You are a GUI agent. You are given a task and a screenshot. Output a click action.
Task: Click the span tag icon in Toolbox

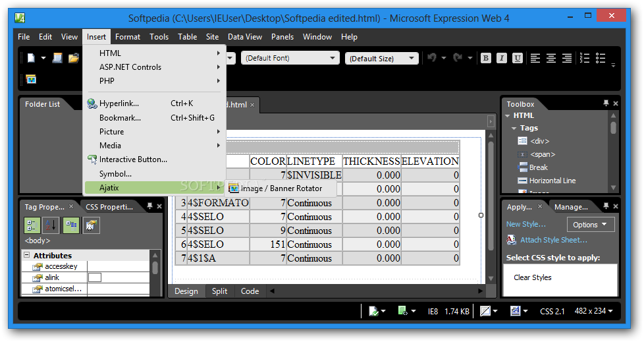click(522, 155)
